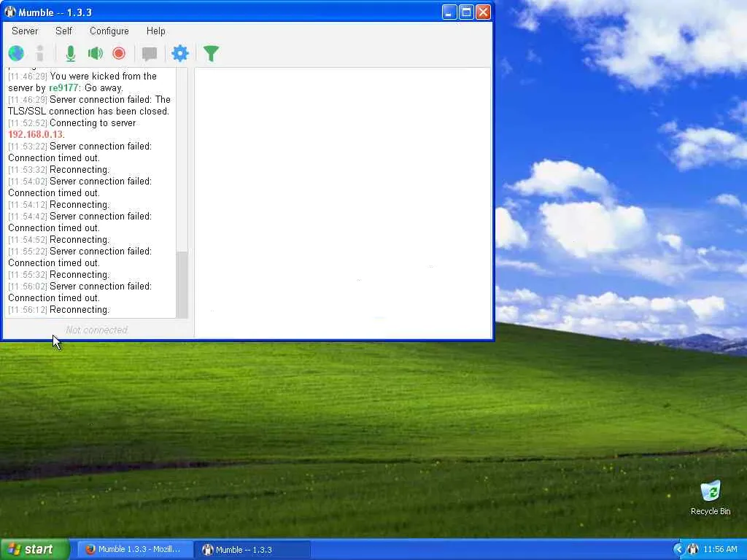747x560 pixels.
Task: Start recording with the red record icon
Action: 119,53
